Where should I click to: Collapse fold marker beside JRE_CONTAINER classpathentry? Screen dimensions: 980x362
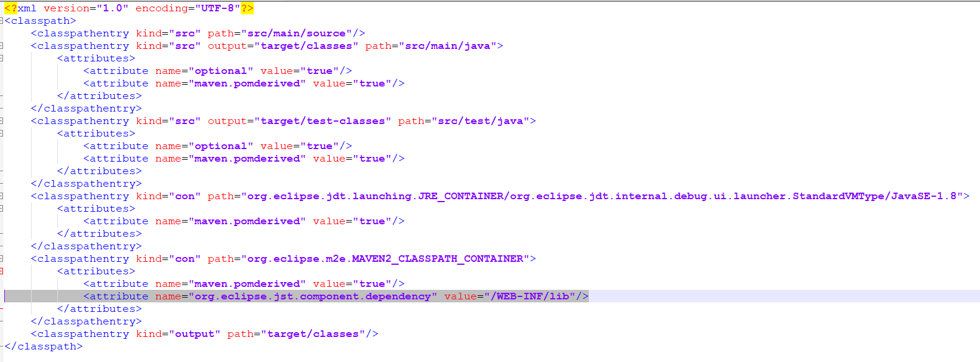point(1,196)
